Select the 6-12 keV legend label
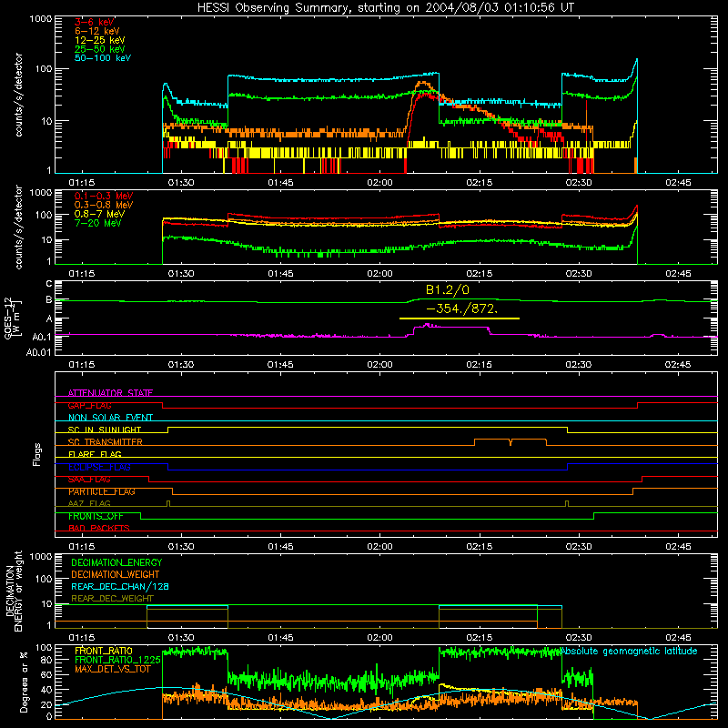The image size is (728, 728). point(97,31)
